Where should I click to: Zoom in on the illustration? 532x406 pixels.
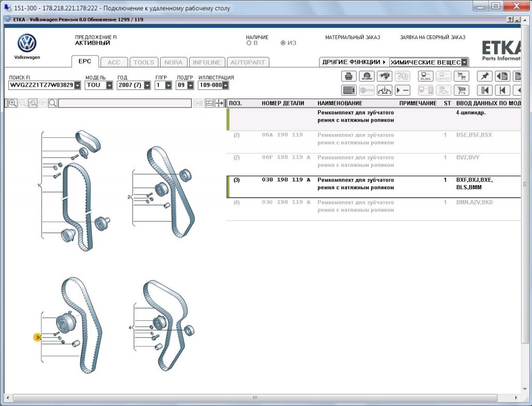pyautogui.click(x=13, y=103)
